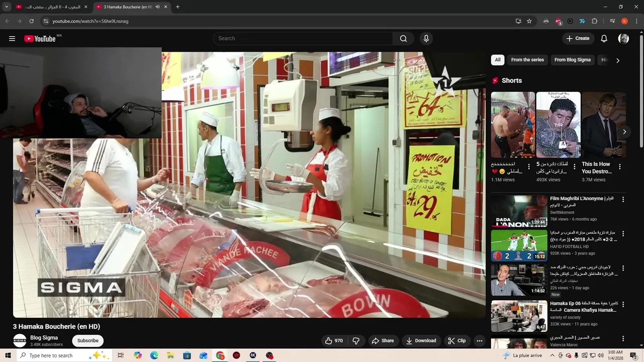
Task: Click the install app icon in address bar
Action: click(x=518, y=21)
